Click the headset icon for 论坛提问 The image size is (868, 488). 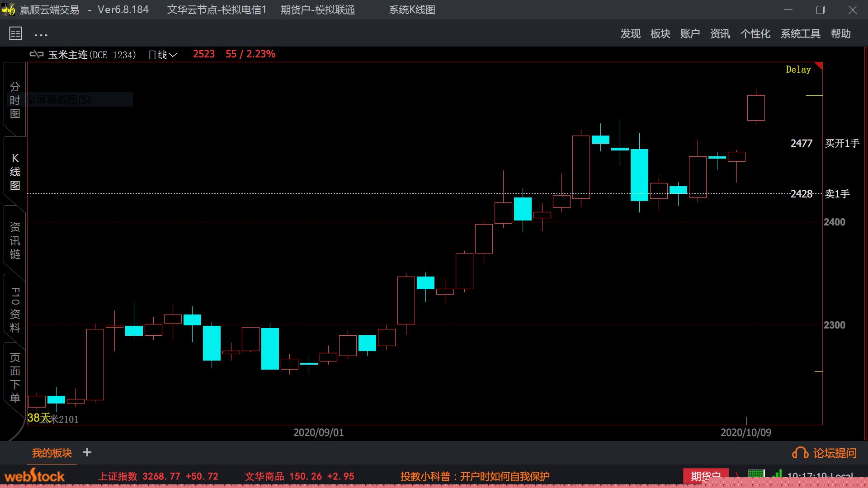pos(800,453)
